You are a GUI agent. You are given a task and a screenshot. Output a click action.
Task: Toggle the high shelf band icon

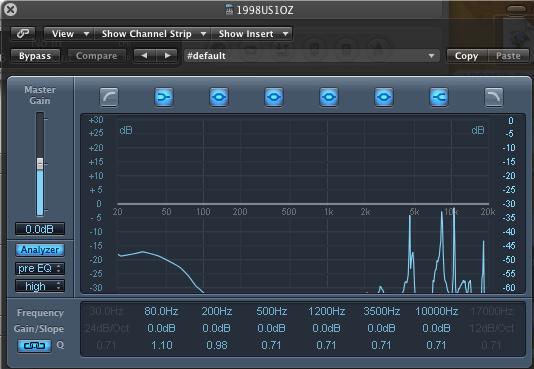[x=439, y=97]
